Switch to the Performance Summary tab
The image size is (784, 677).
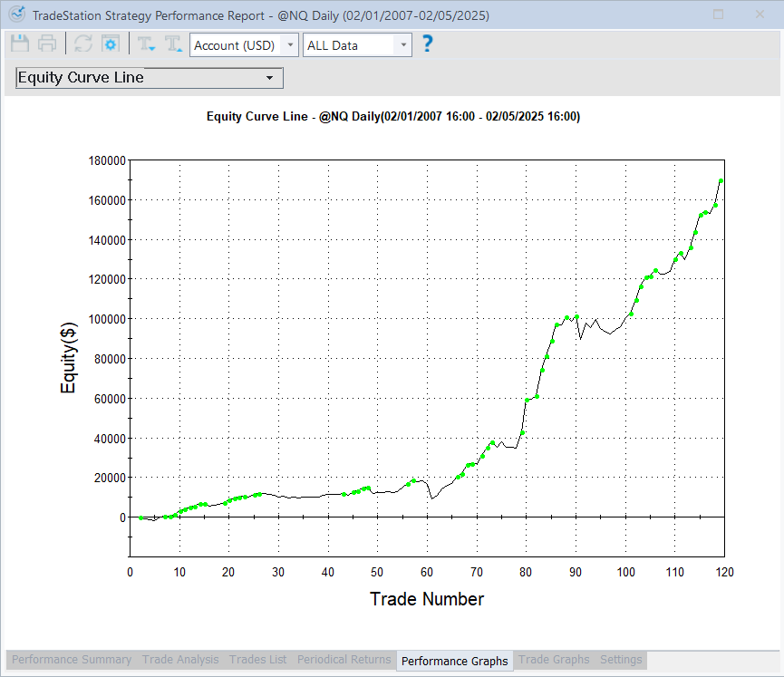tap(72, 660)
